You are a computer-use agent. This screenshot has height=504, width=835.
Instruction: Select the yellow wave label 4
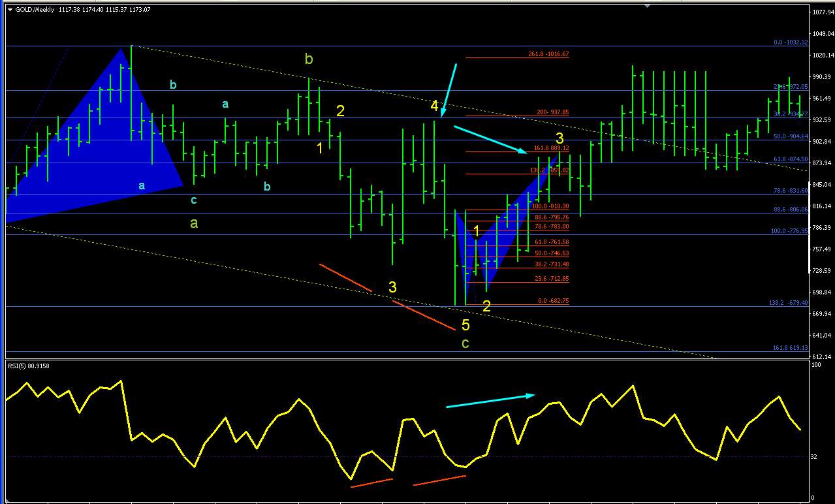tap(434, 106)
